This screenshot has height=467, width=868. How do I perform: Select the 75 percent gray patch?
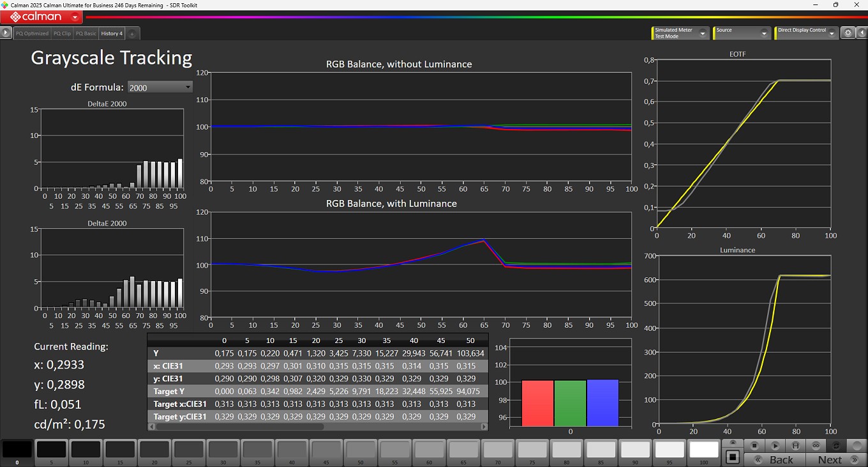532,451
